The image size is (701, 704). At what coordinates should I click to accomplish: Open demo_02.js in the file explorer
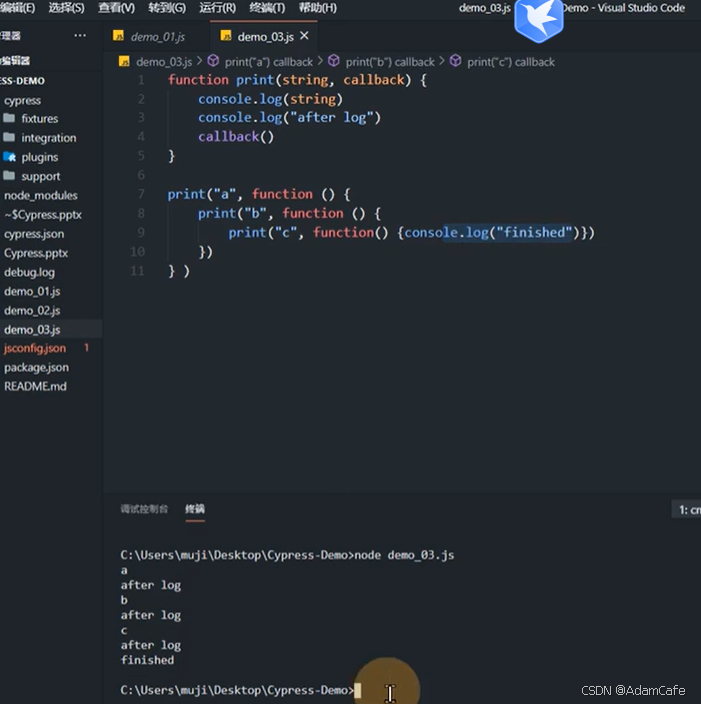(x=32, y=311)
